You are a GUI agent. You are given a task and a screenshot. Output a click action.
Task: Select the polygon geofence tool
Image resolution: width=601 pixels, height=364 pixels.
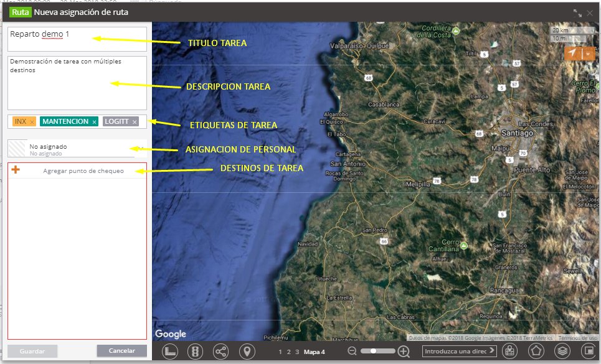pyautogui.click(x=536, y=350)
